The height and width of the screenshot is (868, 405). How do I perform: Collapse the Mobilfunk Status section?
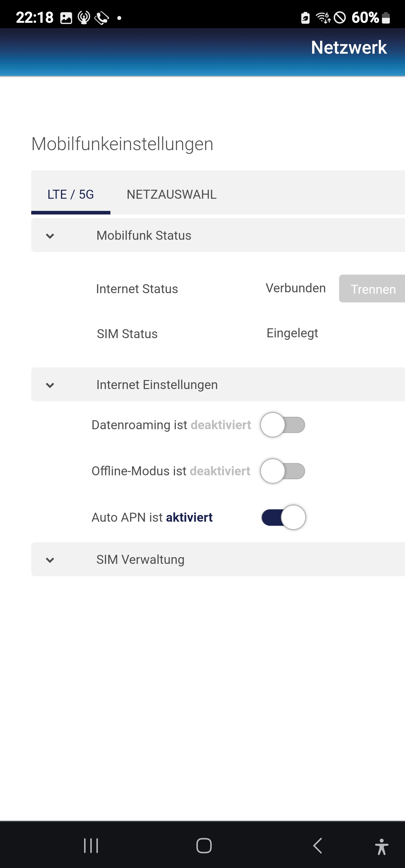(50, 236)
